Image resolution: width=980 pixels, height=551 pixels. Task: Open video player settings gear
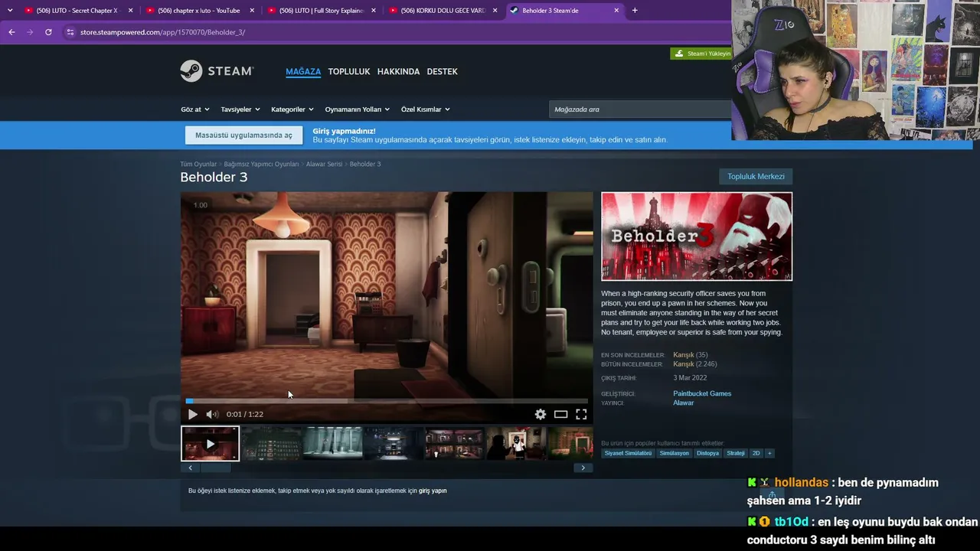[541, 414]
